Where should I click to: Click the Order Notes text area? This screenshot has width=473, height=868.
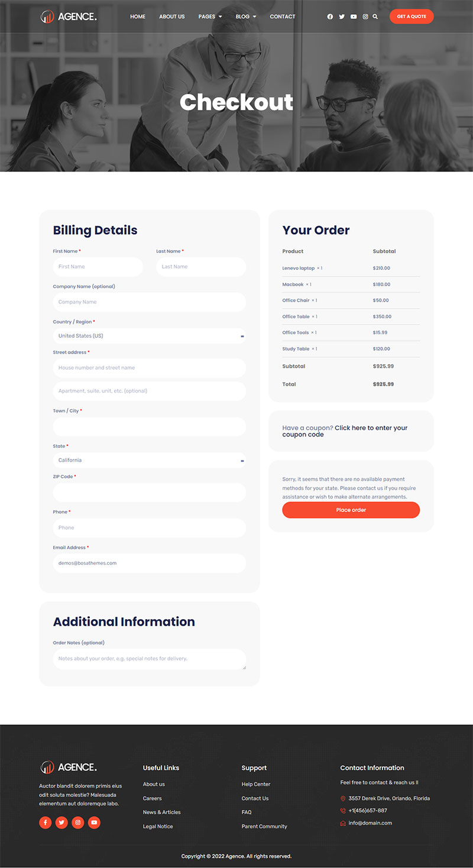click(149, 659)
